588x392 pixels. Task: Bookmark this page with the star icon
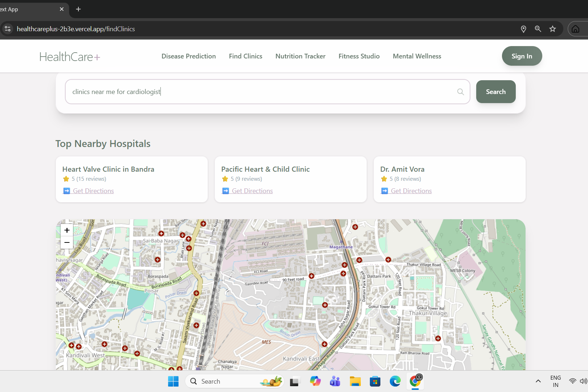(552, 29)
